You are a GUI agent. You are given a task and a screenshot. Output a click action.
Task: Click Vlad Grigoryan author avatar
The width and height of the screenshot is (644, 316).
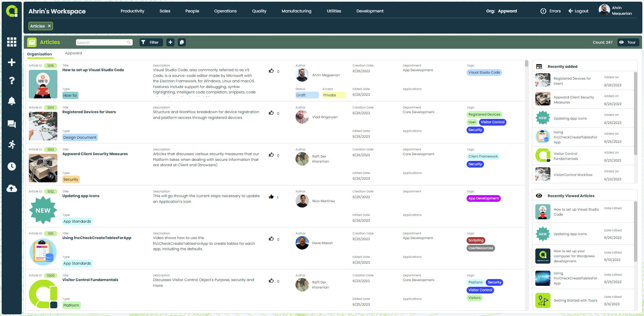(x=302, y=117)
